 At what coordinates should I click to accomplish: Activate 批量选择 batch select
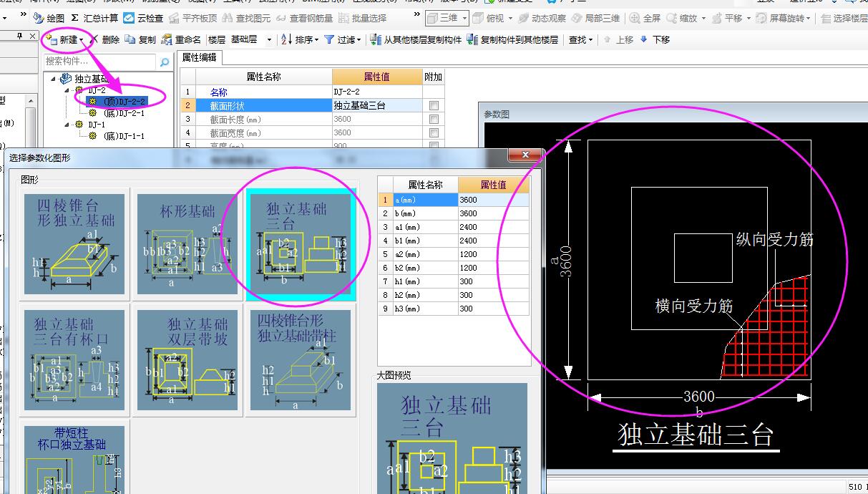point(363,18)
